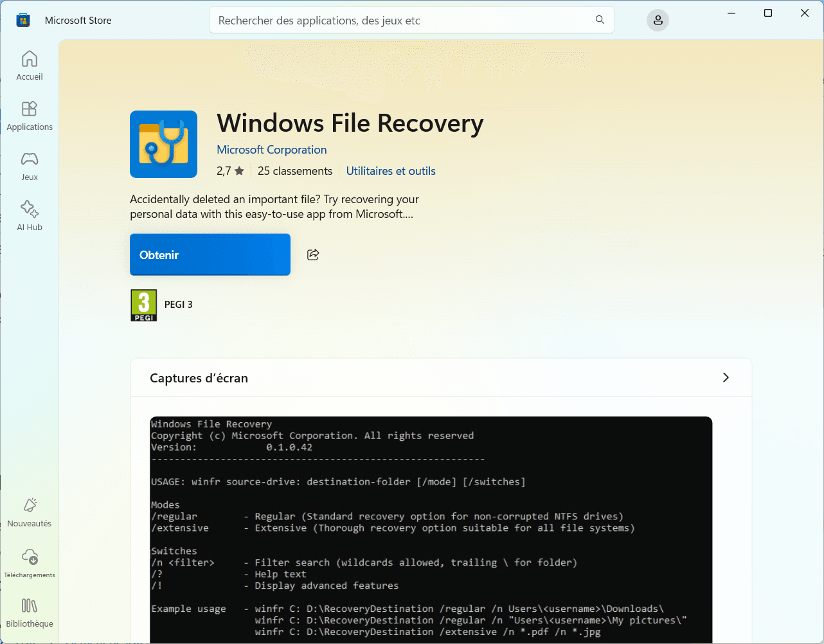Image resolution: width=824 pixels, height=644 pixels.
Task: Open the Jeux games section
Action: (30, 166)
